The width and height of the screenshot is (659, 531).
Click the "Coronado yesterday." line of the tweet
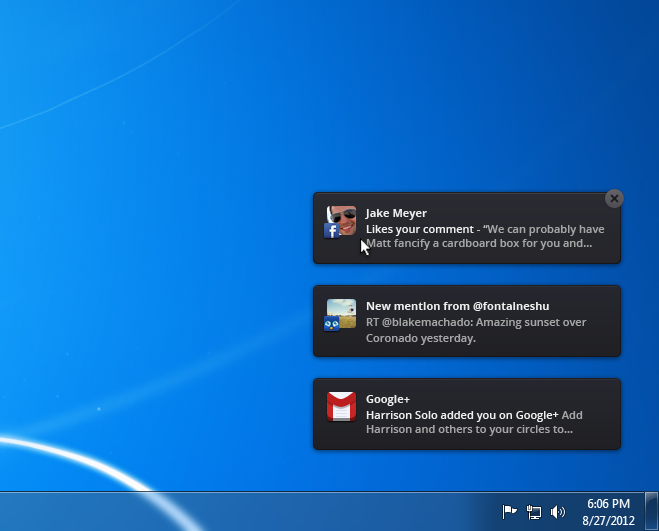(x=420, y=338)
